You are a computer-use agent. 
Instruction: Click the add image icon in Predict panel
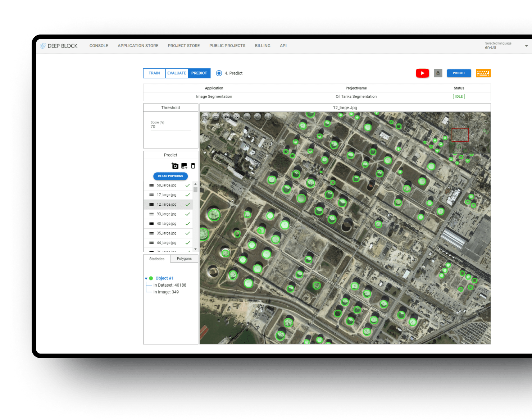coord(184,166)
